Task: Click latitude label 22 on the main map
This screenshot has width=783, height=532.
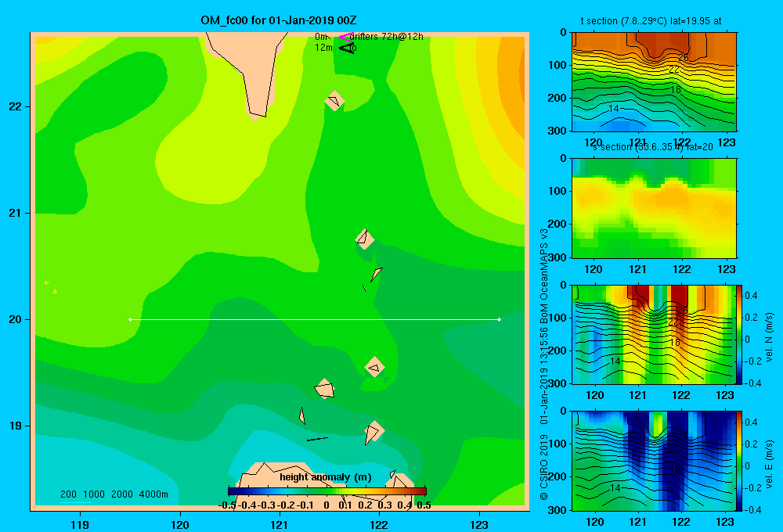Action: [x=16, y=106]
